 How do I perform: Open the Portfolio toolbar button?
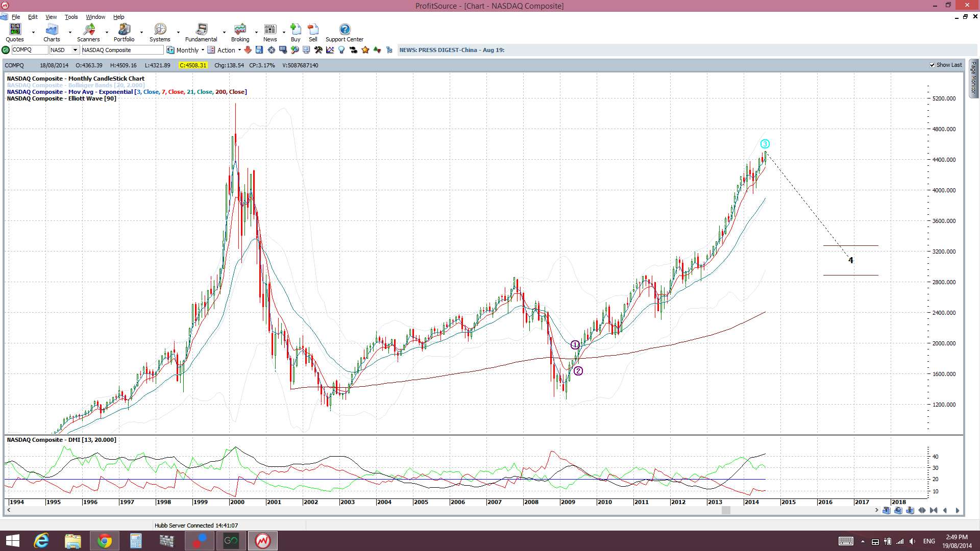[x=124, y=33]
